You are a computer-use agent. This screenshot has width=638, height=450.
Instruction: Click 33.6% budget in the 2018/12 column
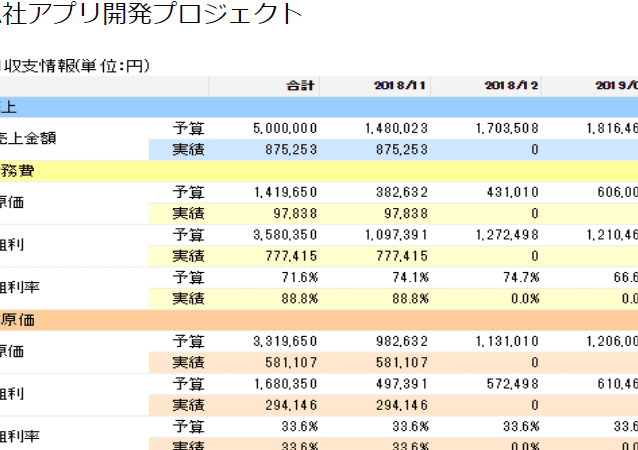pyautogui.click(x=521, y=426)
